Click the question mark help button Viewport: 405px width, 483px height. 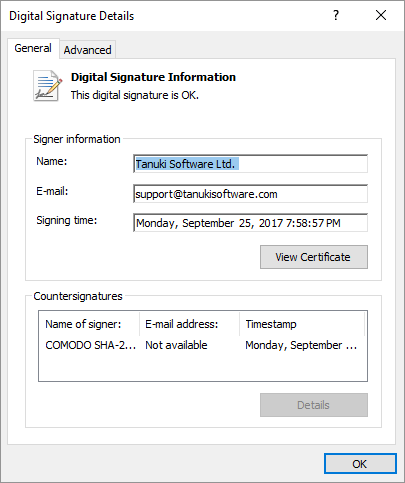pos(336,15)
